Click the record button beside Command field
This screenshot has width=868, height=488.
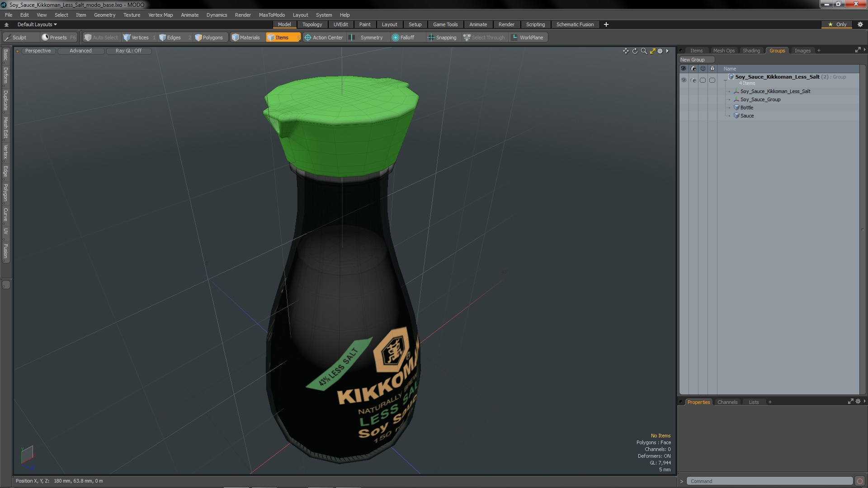[x=860, y=481]
